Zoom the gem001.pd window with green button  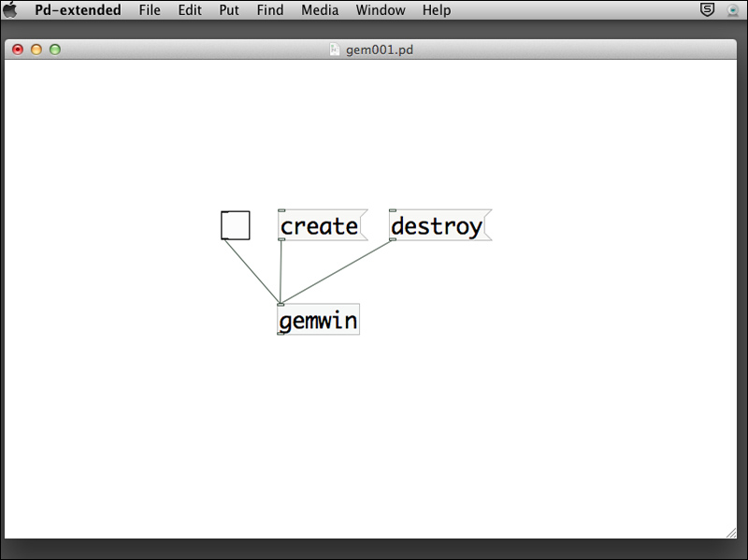click(55, 50)
